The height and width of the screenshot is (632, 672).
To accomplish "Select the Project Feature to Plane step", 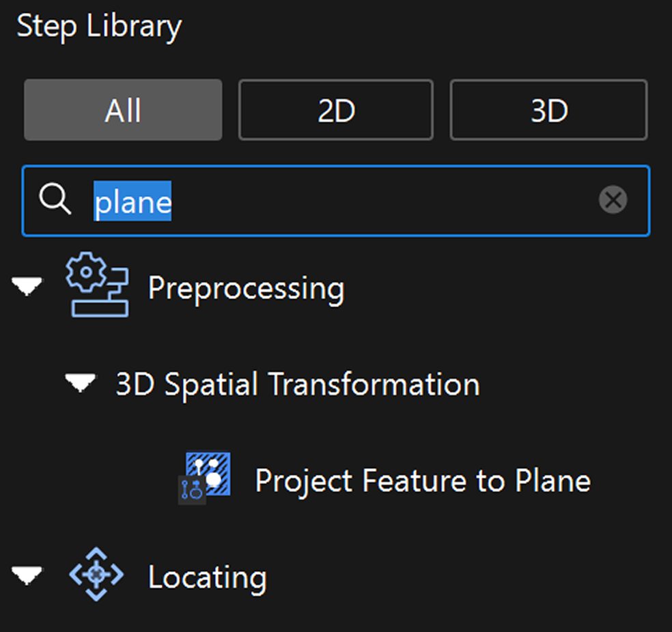I will pyautogui.click(x=422, y=480).
